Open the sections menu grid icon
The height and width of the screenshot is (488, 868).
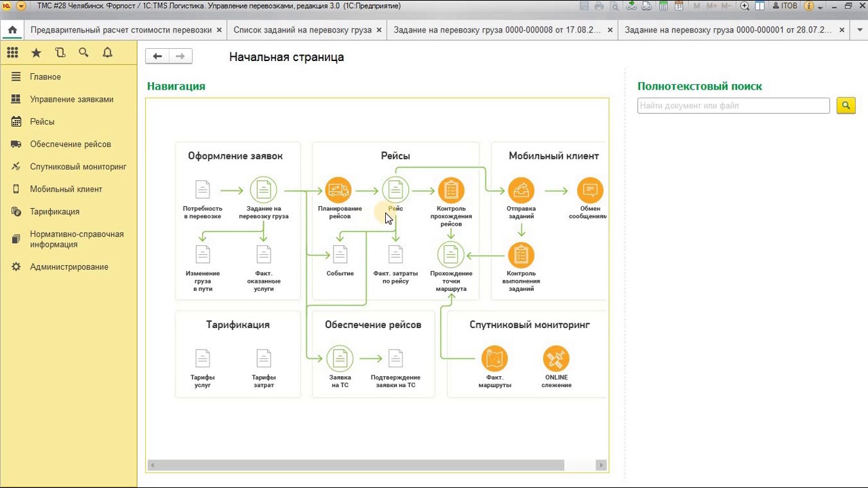point(12,53)
